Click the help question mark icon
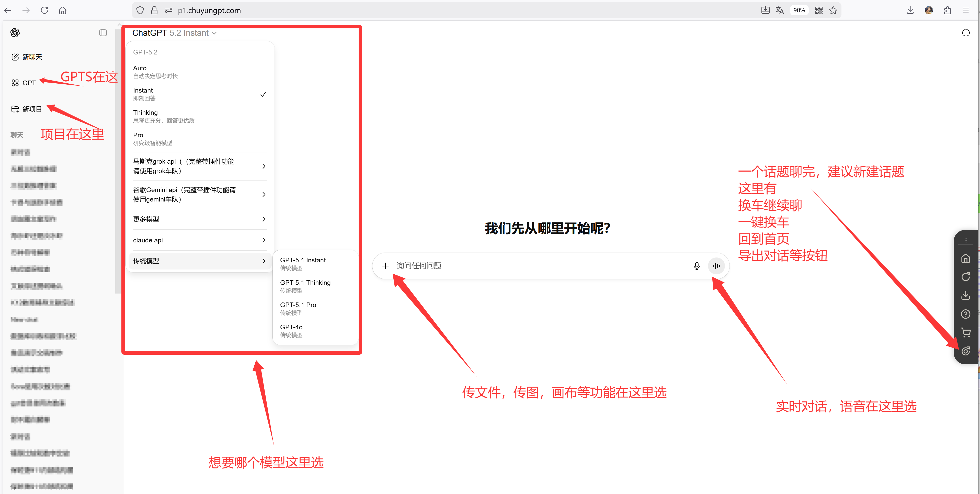Viewport: 980px width, 494px height. [965, 314]
